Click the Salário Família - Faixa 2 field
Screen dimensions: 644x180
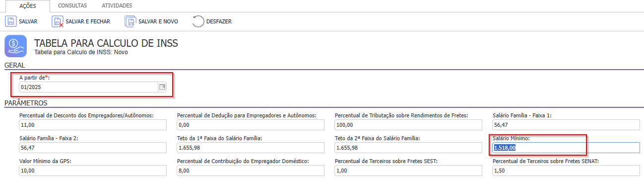click(92, 148)
